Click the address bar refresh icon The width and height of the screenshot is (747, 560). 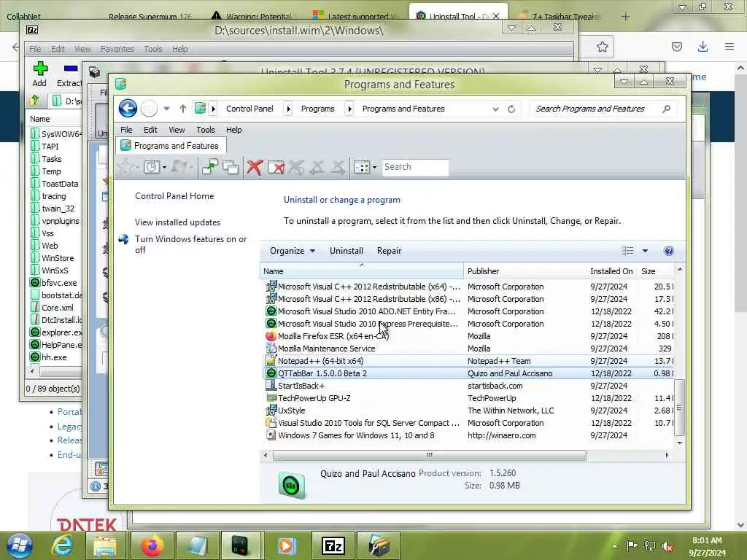click(x=511, y=109)
